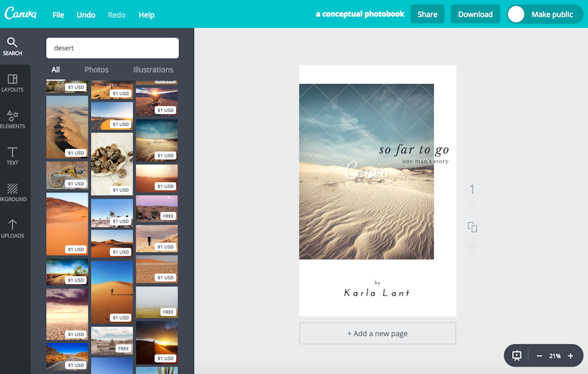The width and height of the screenshot is (588, 374).
Task: Delete page using trash icon
Action: click(x=472, y=247)
